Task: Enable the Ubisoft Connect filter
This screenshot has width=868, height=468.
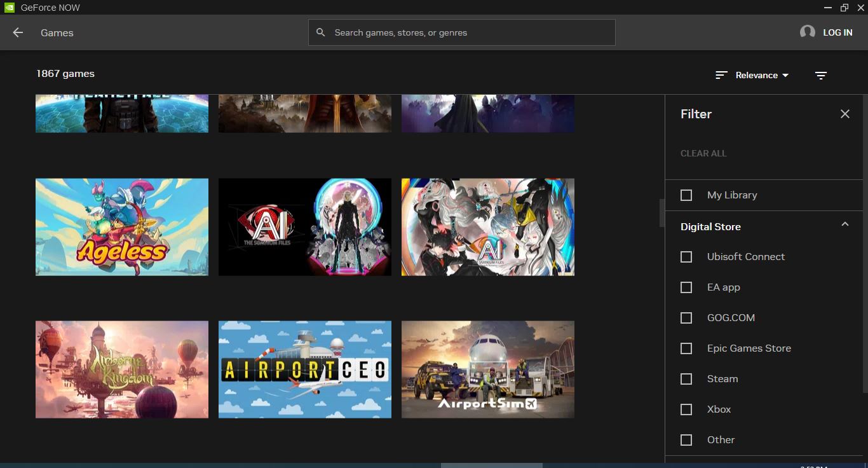Action: [686, 257]
